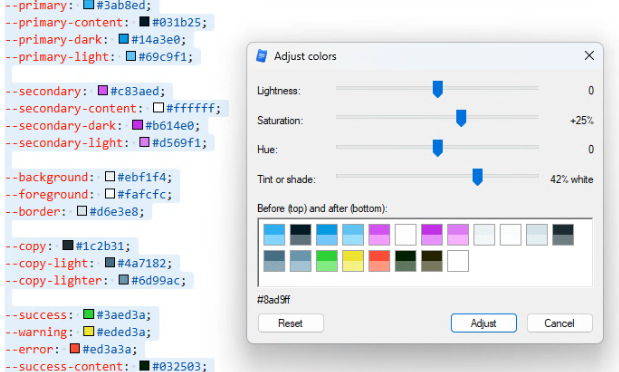Click the Lightness slider handle

click(x=437, y=89)
